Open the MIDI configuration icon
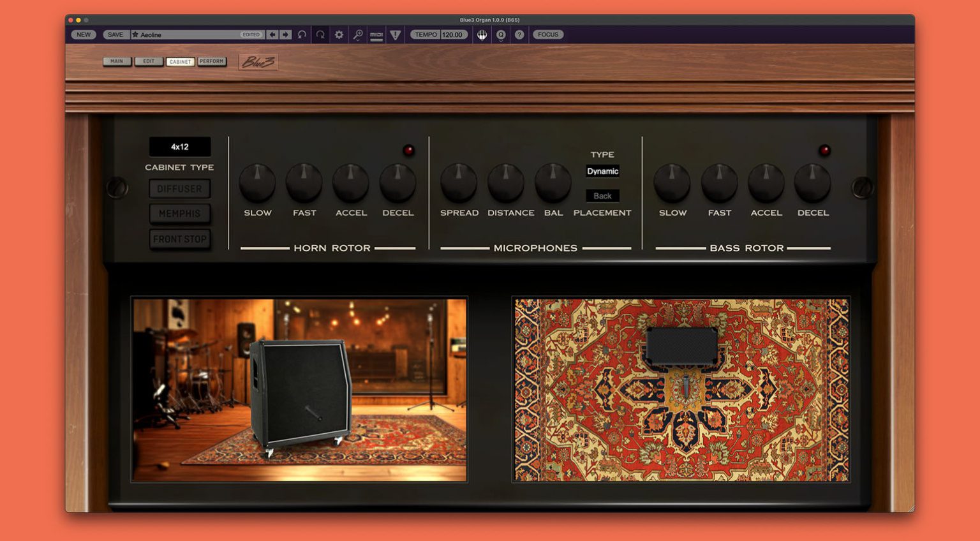Image resolution: width=980 pixels, height=541 pixels. [x=376, y=35]
